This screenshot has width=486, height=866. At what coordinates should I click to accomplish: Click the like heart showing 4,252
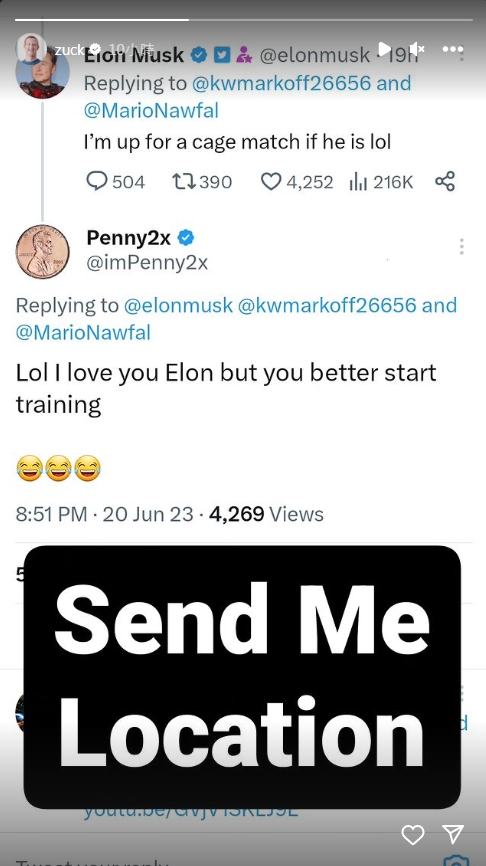point(271,181)
